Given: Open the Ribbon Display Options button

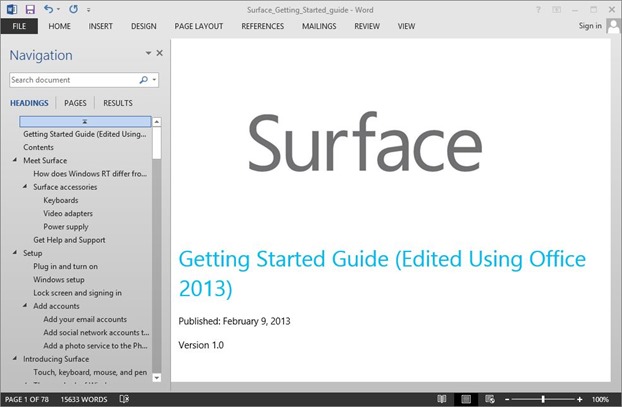Looking at the screenshot, I should [x=557, y=10].
